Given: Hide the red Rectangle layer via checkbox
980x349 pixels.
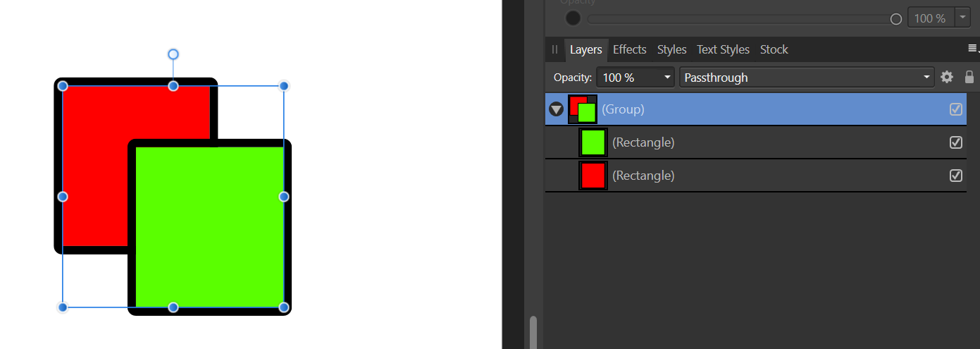Looking at the screenshot, I should [x=956, y=176].
